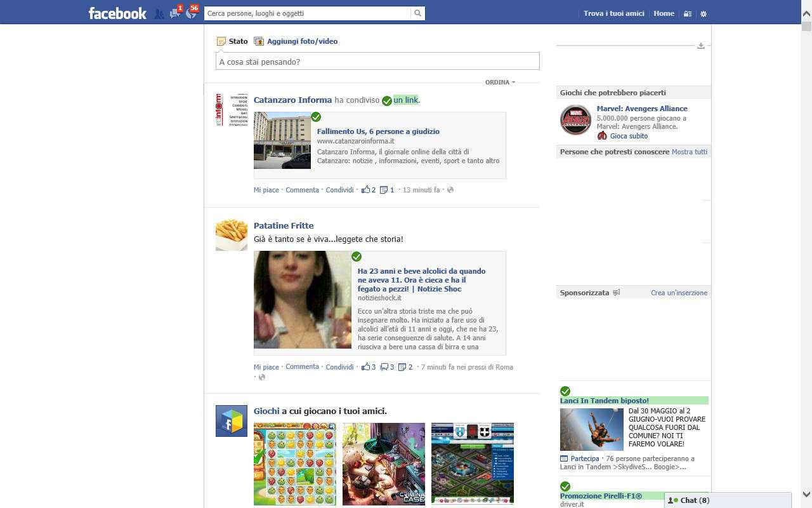
Task: Click the globe audience icon on Patatine Fritte post
Action: (262, 377)
